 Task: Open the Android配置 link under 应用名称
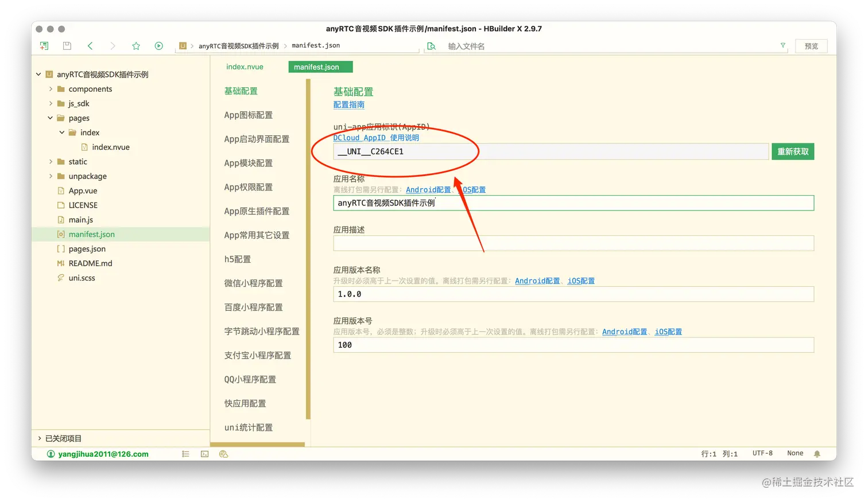[428, 190]
